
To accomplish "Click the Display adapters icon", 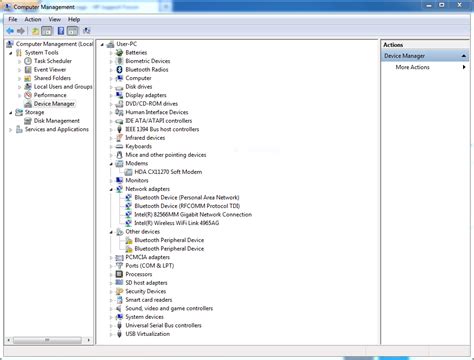I will [x=119, y=95].
